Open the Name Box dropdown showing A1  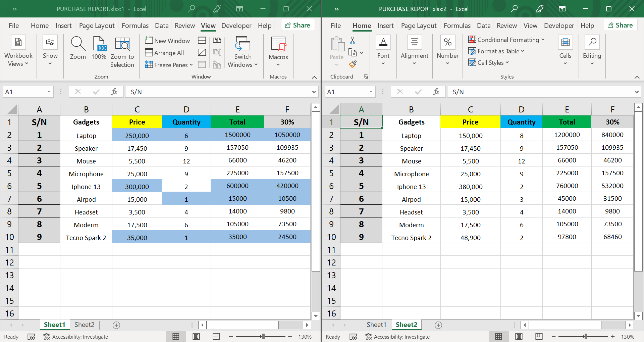tap(49, 92)
